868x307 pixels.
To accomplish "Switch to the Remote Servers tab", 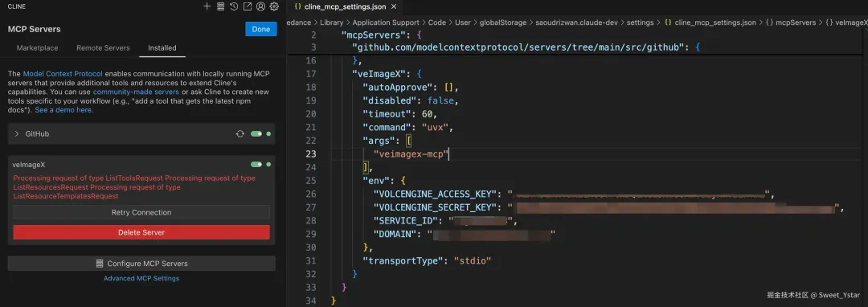I will [103, 48].
